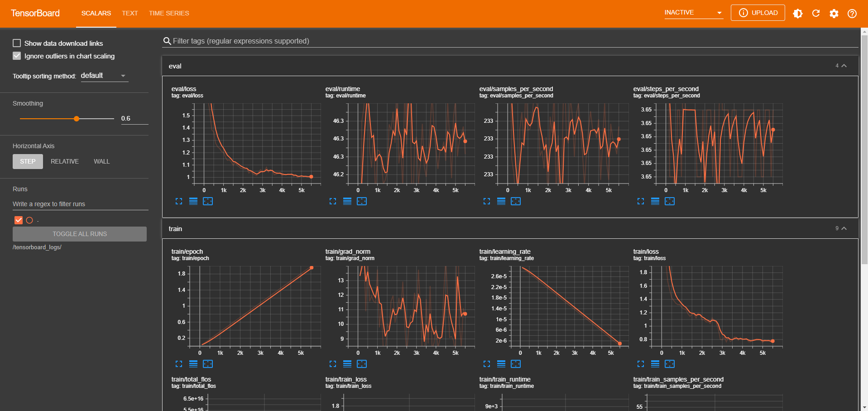This screenshot has width=868, height=411.
Task: Expand eval/loss chart to full size
Action: [179, 201]
